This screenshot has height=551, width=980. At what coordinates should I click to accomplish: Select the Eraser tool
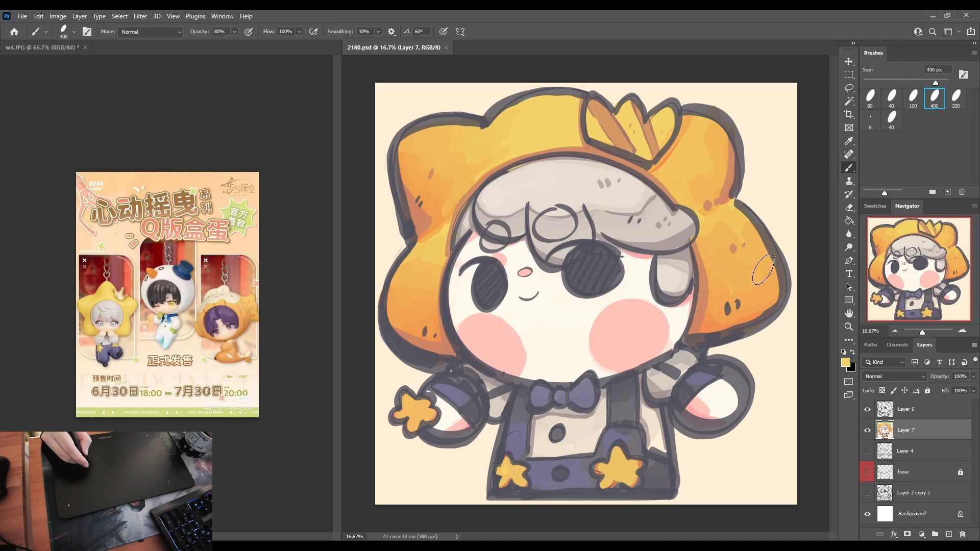[x=849, y=207]
